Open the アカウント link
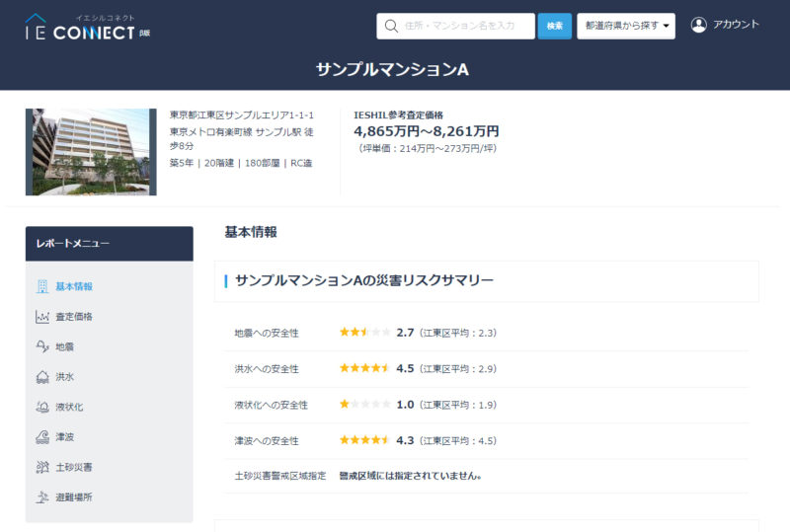Viewport: 790px width, 532px height. tap(736, 24)
